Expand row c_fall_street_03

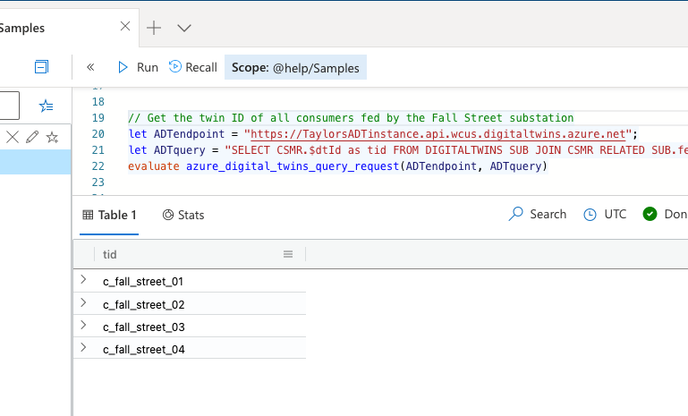[83, 327]
